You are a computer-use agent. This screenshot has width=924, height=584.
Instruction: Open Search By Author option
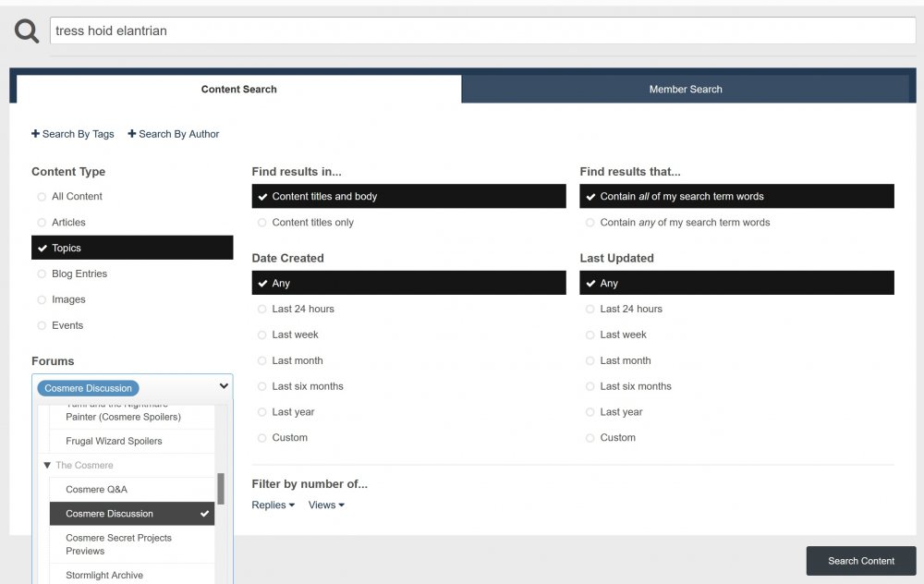[174, 134]
